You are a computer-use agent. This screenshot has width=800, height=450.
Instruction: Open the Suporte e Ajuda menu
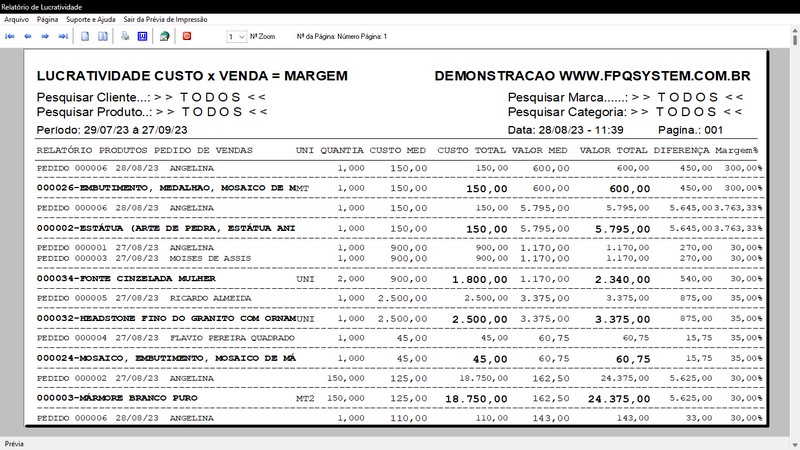click(x=93, y=19)
